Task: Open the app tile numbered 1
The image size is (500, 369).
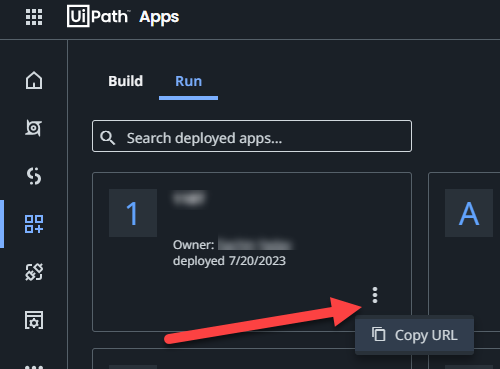Action: 133,213
